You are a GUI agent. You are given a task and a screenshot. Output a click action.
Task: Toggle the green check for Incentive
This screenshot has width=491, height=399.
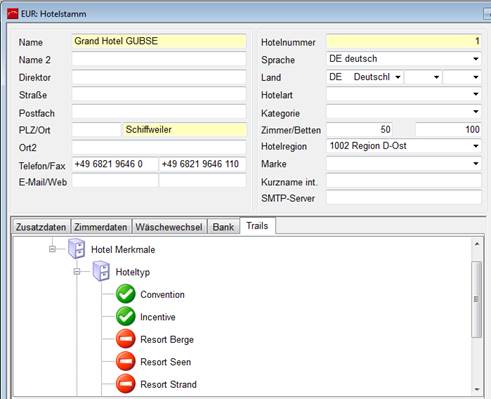[126, 317]
